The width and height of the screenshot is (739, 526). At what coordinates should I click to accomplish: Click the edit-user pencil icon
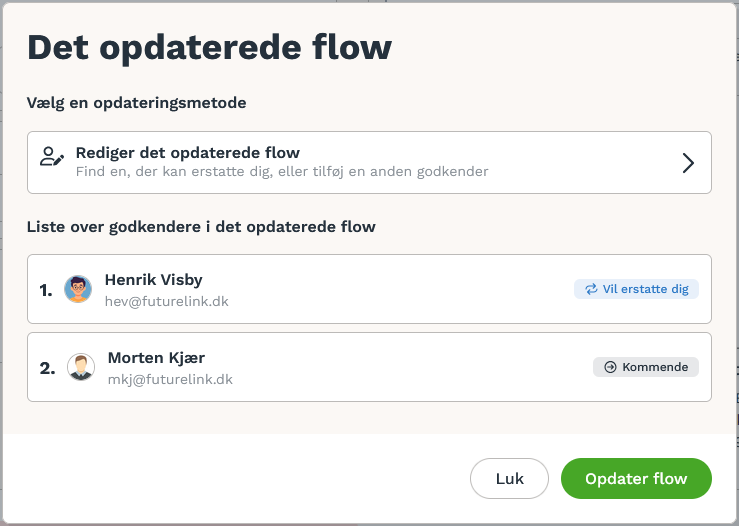(52, 156)
